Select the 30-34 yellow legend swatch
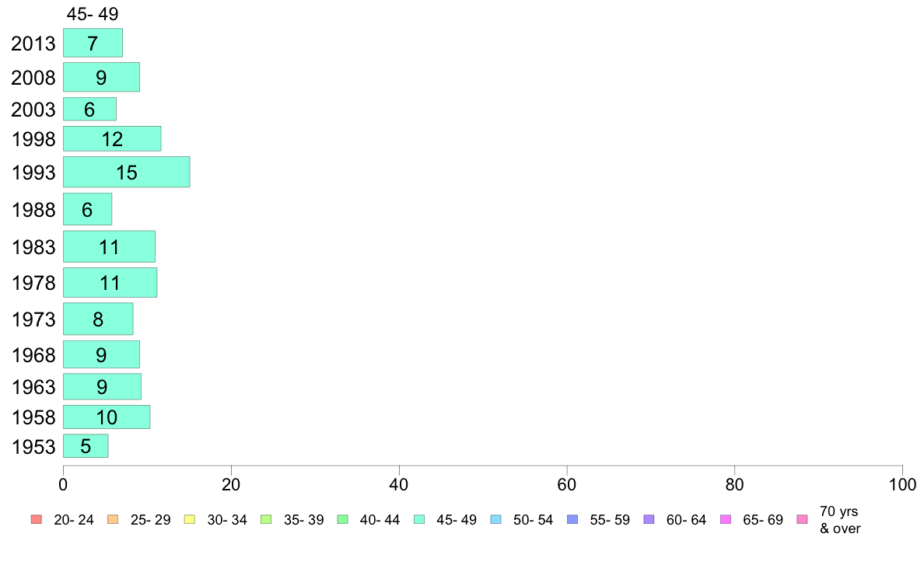 click(190, 520)
